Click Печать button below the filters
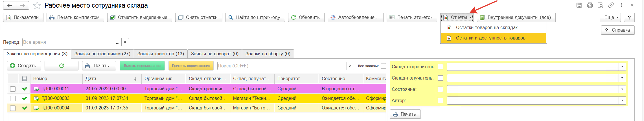The width and height of the screenshot is (644, 121). click(x=405, y=114)
